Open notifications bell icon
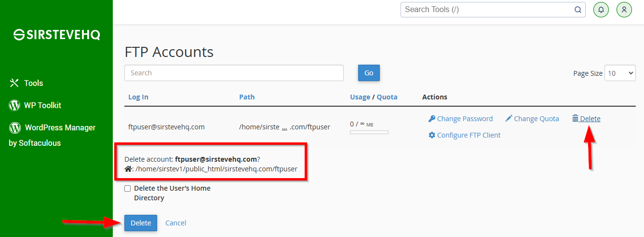Screen dimensions: 644x237 tap(601, 10)
